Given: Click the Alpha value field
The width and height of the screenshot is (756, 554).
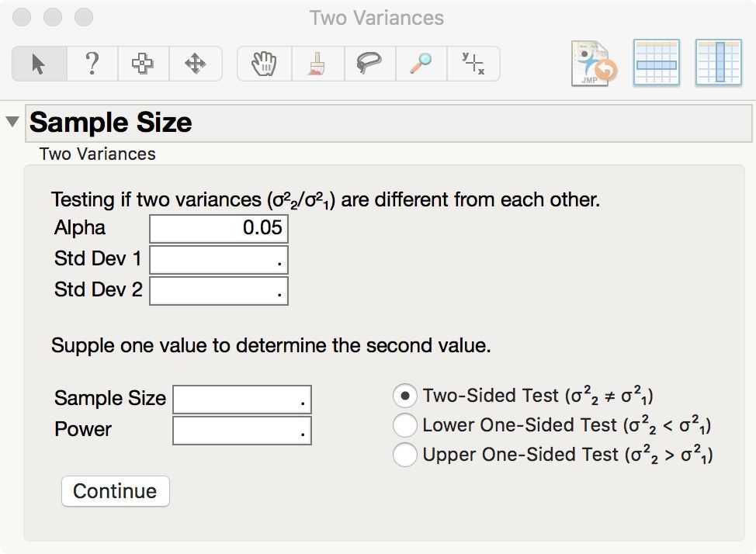Looking at the screenshot, I should 218,229.
